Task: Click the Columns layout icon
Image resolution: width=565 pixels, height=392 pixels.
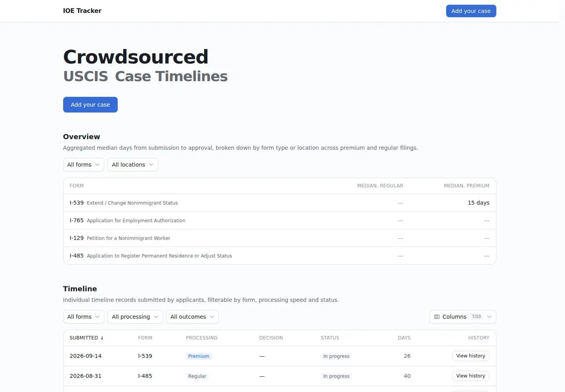Action: [x=437, y=317]
